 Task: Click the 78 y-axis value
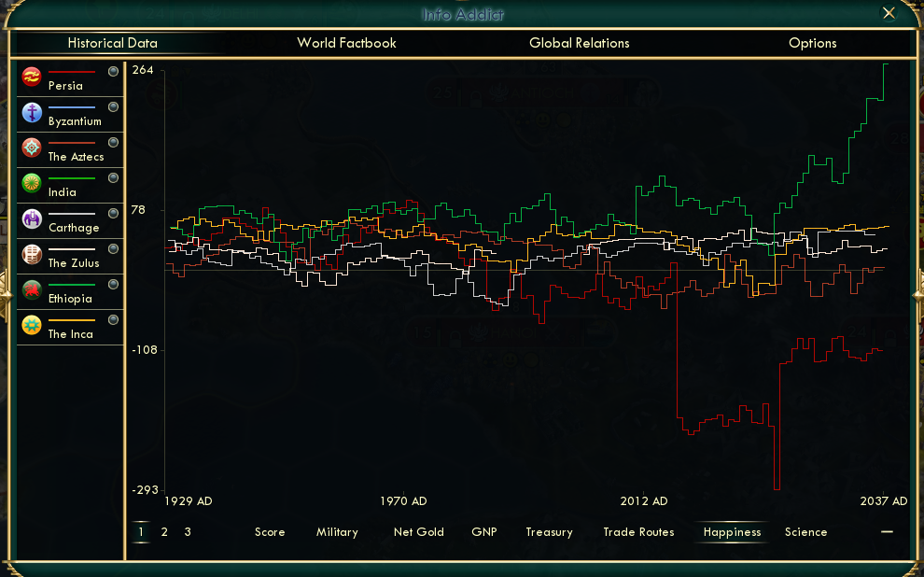138,210
